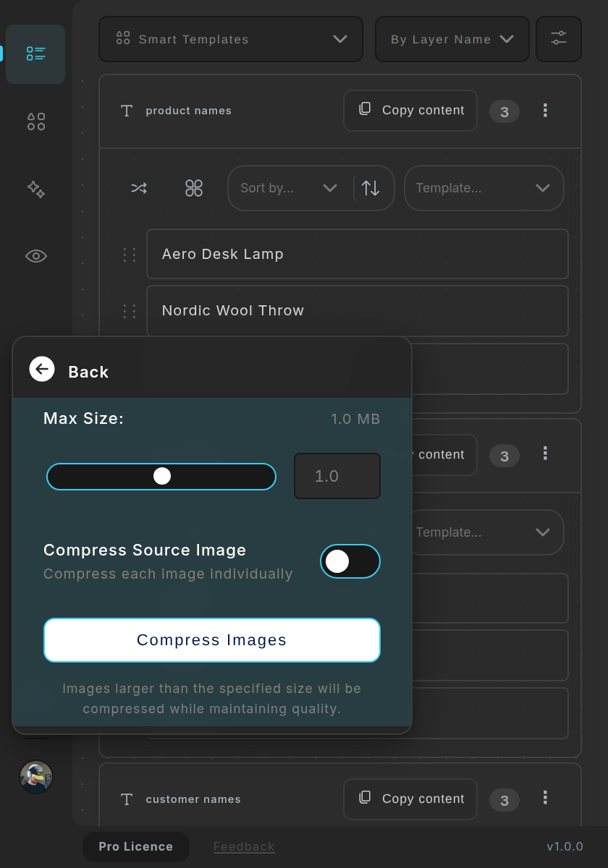Copy content of product names layer
The image size is (608, 868).
tap(410, 111)
